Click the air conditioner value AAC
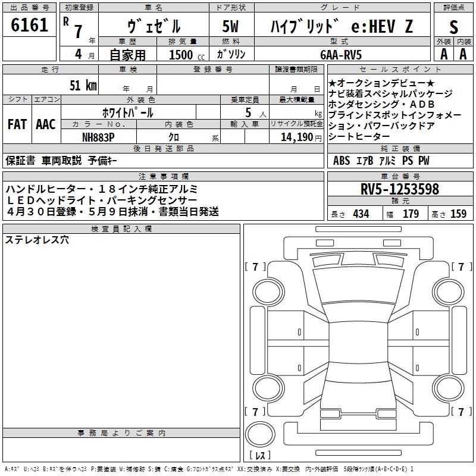 coord(46,124)
